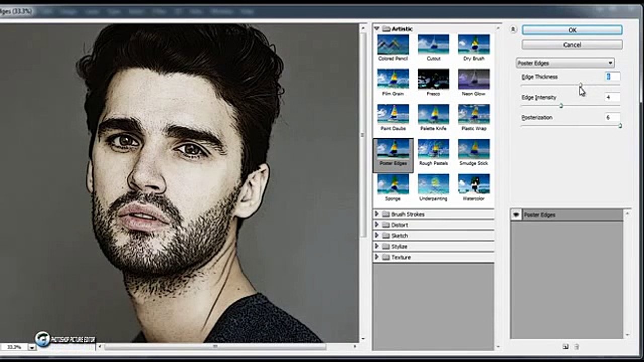644x362 pixels.
Task: Click filter list scrollbar down arrow
Action: [498, 346]
